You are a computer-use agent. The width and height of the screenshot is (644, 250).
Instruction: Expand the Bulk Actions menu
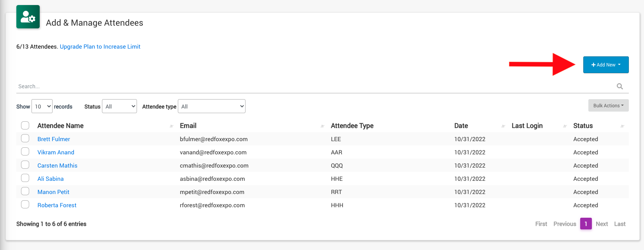(608, 106)
